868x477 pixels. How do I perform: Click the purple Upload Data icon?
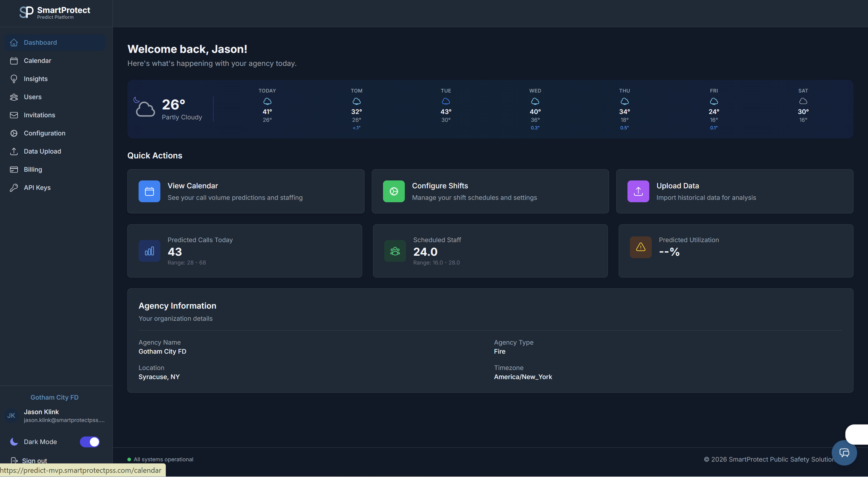638,191
